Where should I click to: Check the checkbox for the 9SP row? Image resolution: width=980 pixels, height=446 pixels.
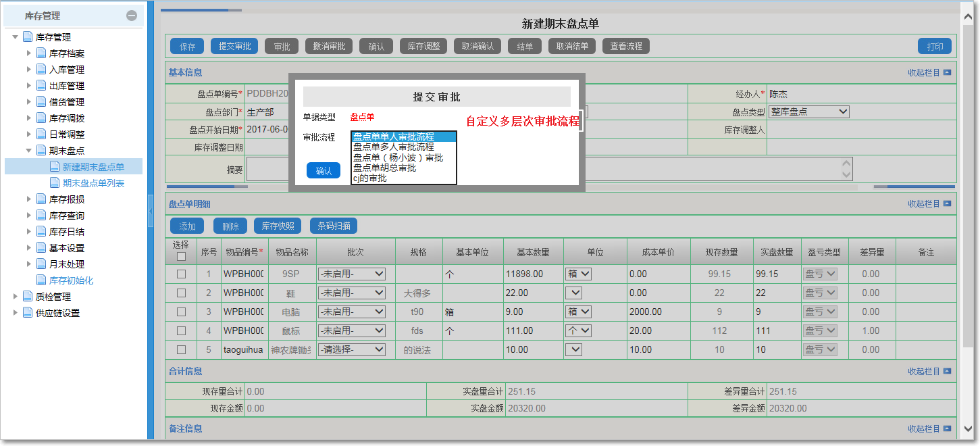180,274
